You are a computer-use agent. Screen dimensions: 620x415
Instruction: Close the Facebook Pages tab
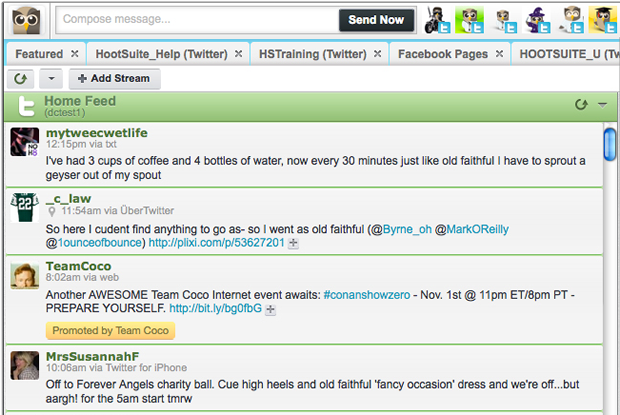(499, 53)
